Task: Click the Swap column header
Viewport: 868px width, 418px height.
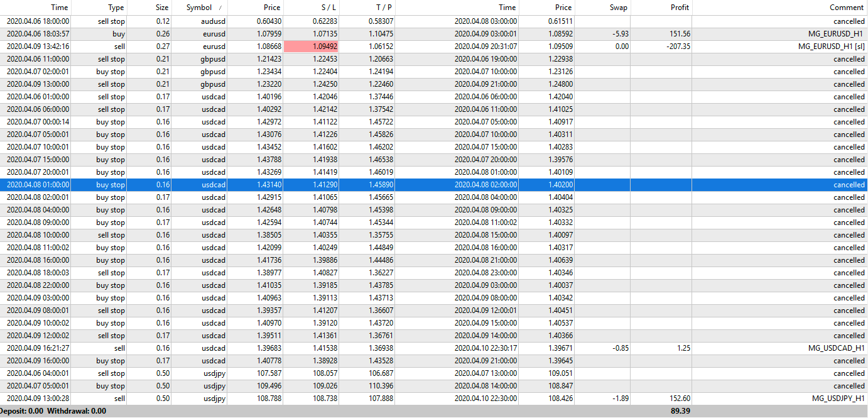Action: click(x=618, y=8)
